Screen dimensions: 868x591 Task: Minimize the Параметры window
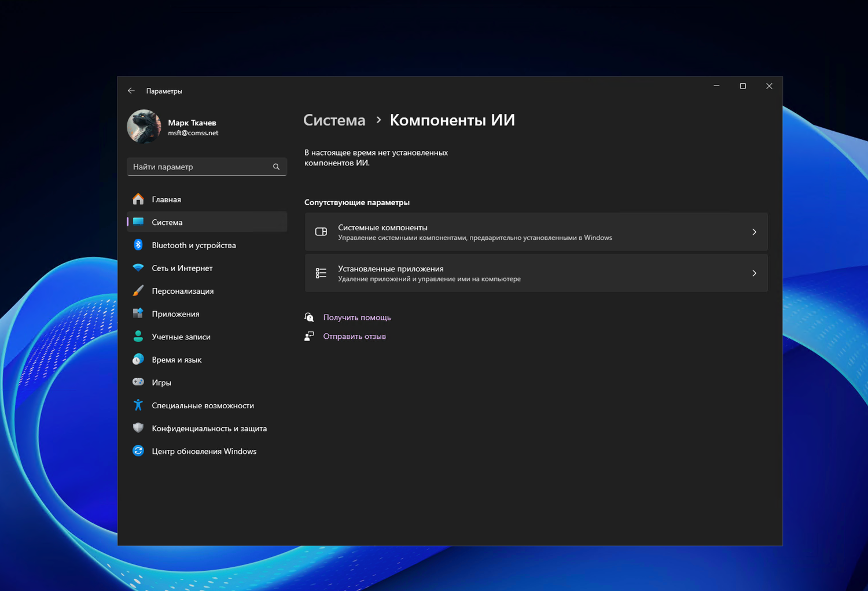tap(716, 86)
